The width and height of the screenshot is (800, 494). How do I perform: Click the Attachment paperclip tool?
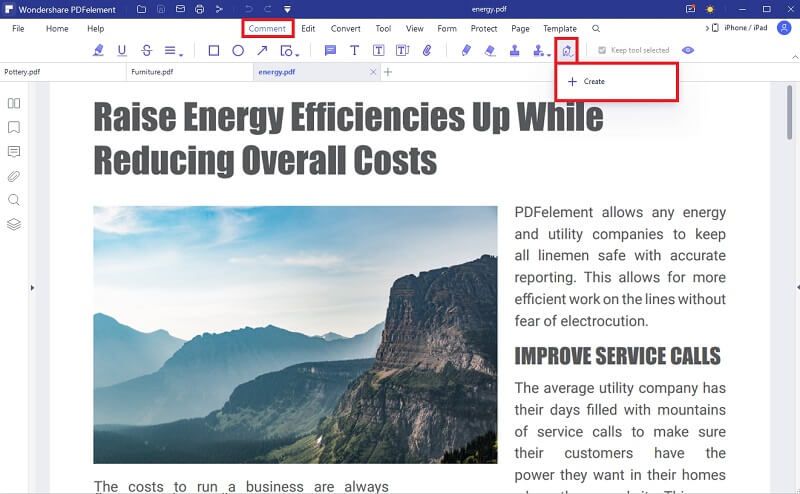[427, 50]
